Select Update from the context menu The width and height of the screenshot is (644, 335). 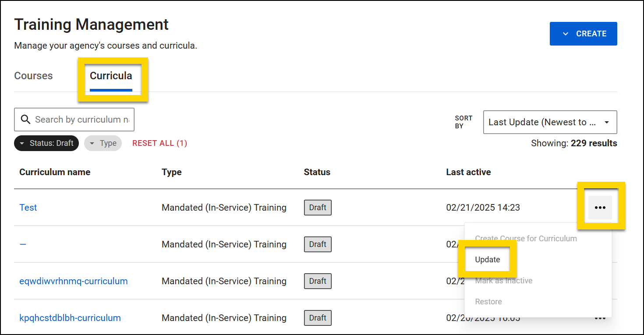[487, 259]
